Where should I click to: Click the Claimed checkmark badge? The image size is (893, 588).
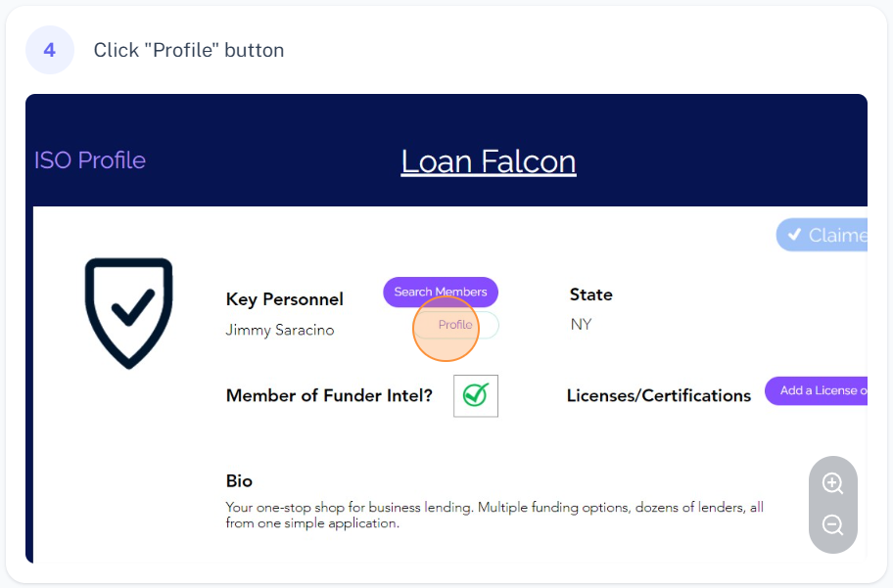point(822,235)
